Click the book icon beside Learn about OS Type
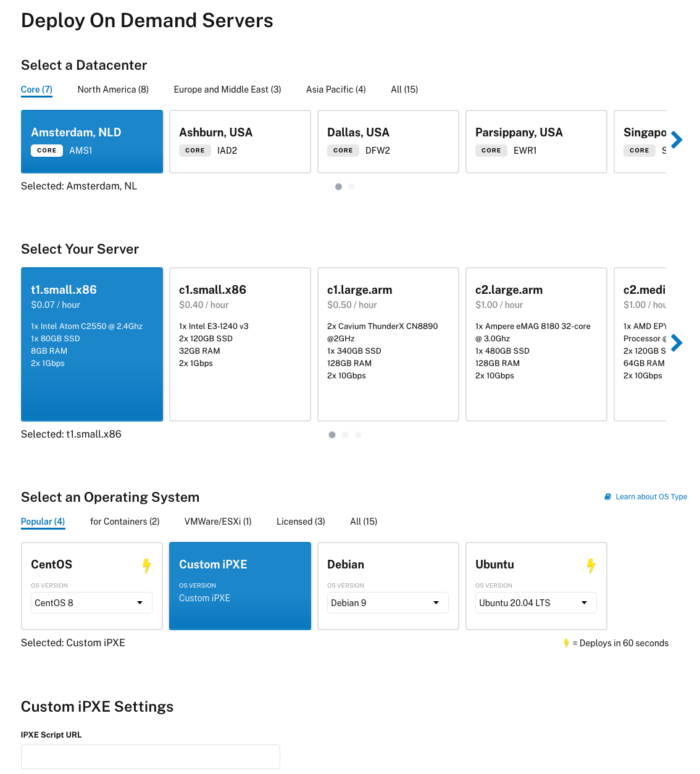700x774 pixels. (607, 497)
